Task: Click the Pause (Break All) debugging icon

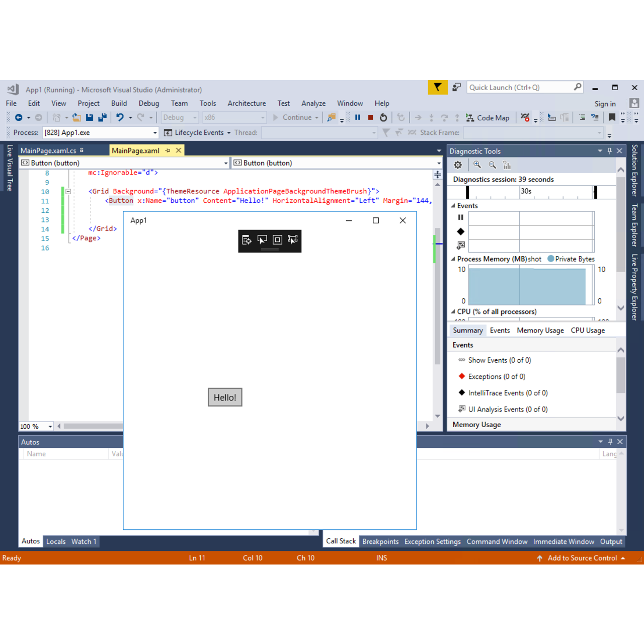Action: (358, 117)
